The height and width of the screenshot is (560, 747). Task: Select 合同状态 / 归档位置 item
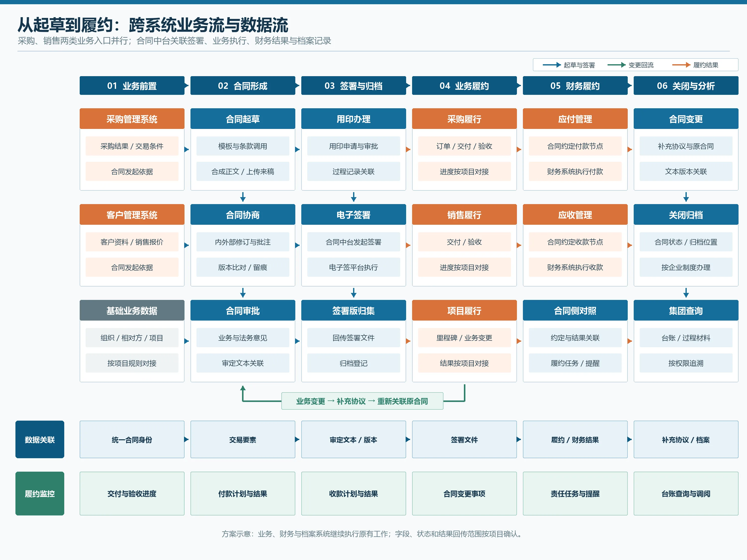[686, 242]
